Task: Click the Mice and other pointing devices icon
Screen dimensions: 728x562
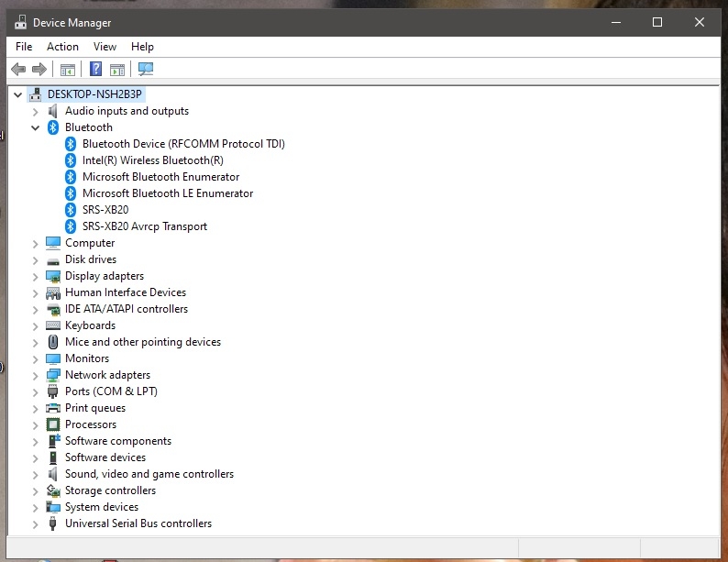Action: (x=53, y=342)
